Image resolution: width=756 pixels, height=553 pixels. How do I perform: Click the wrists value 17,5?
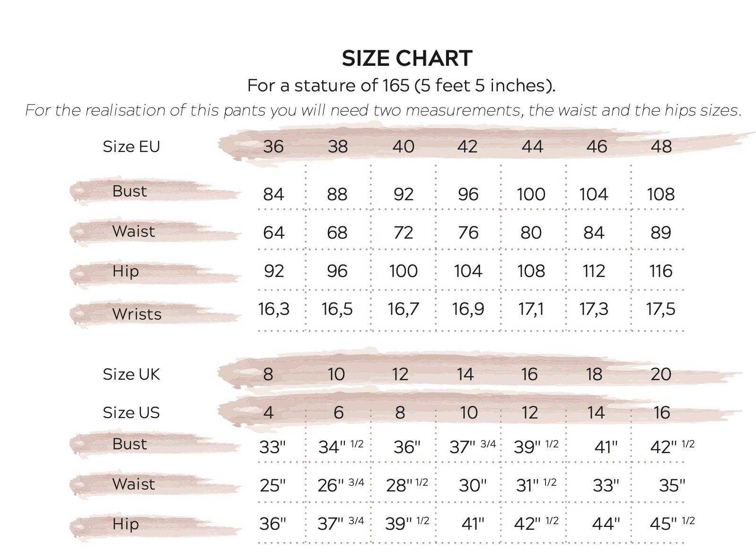click(x=660, y=309)
